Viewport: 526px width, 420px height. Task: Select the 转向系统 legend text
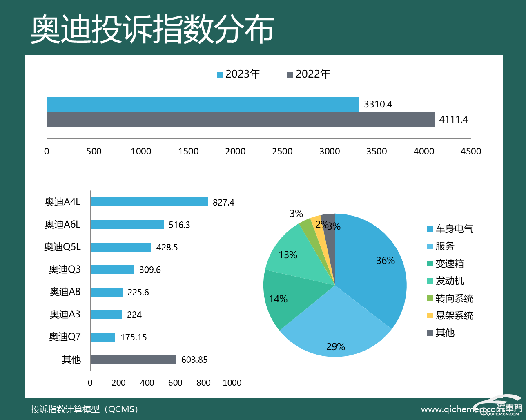455,298
